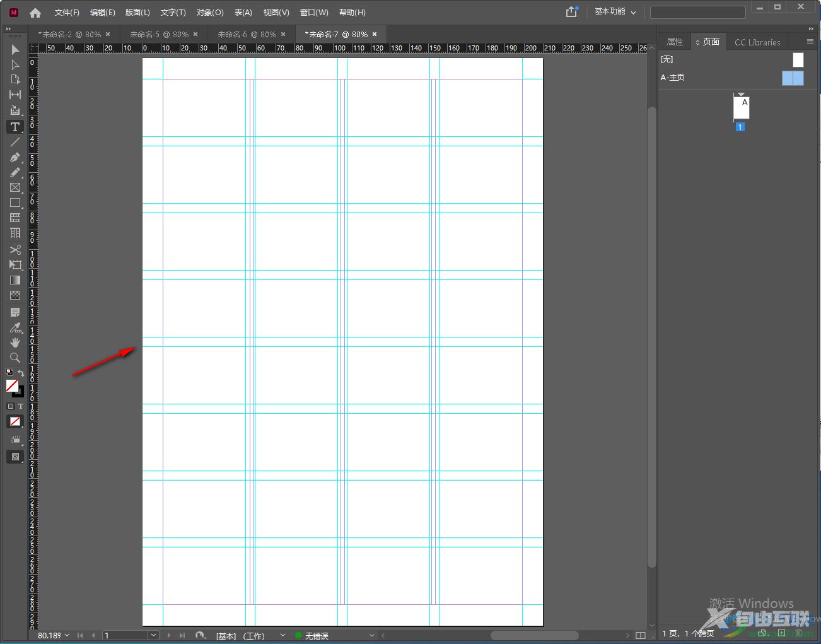Click the Apply None swatch

click(15, 421)
